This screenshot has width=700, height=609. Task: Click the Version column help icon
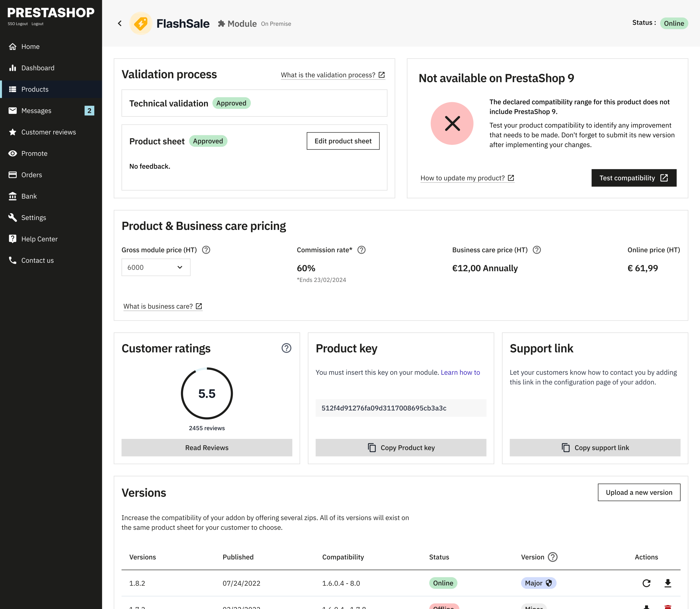pyautogui.click(x=553, y=557)
